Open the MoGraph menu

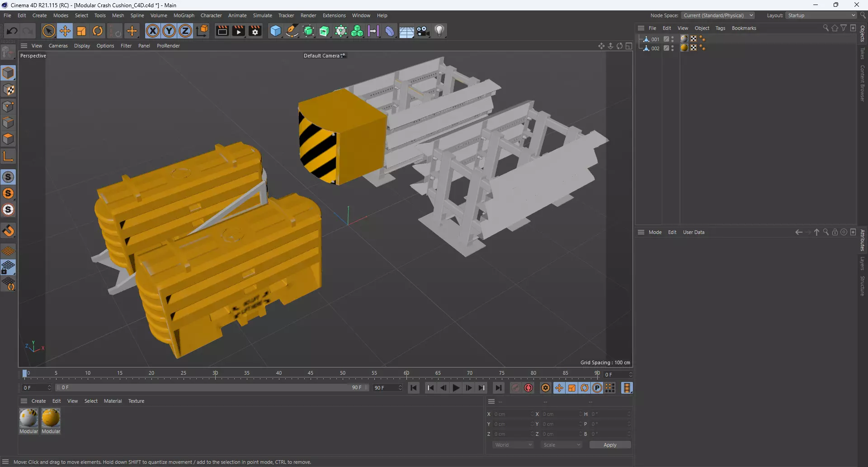184,15
